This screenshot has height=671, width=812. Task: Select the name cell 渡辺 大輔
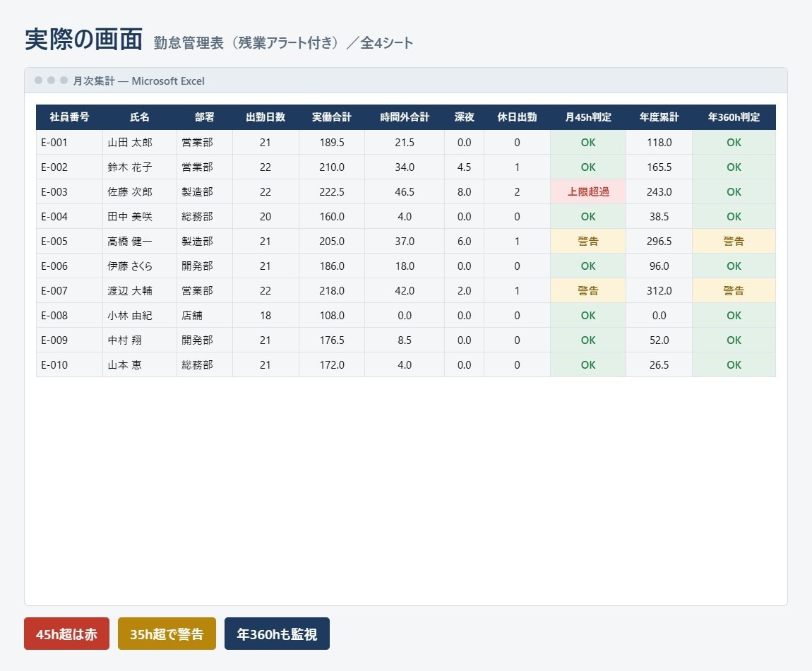click(x=140, y=291)
